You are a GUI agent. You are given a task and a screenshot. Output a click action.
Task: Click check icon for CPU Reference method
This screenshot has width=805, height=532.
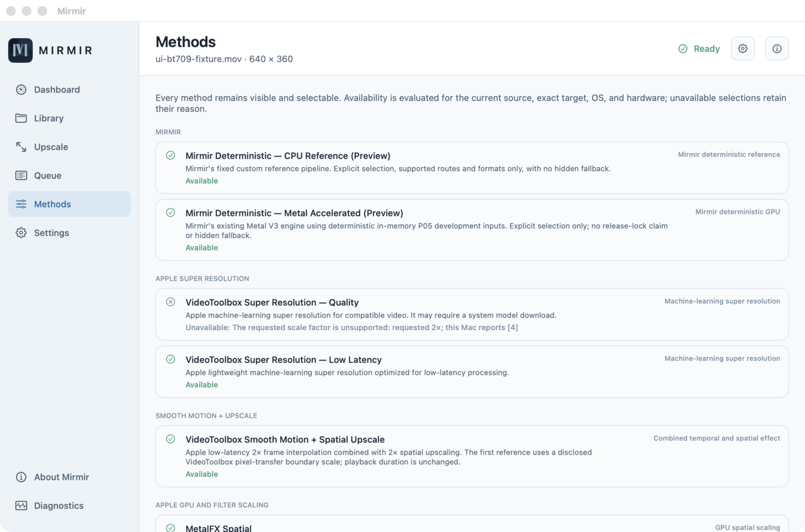tap(170, 155)
